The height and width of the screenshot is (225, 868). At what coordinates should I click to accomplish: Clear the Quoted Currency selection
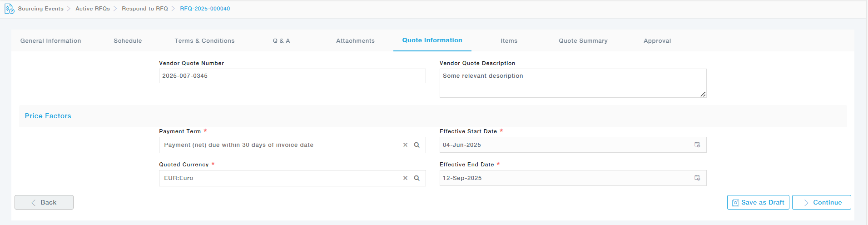[x=405, y=178]
